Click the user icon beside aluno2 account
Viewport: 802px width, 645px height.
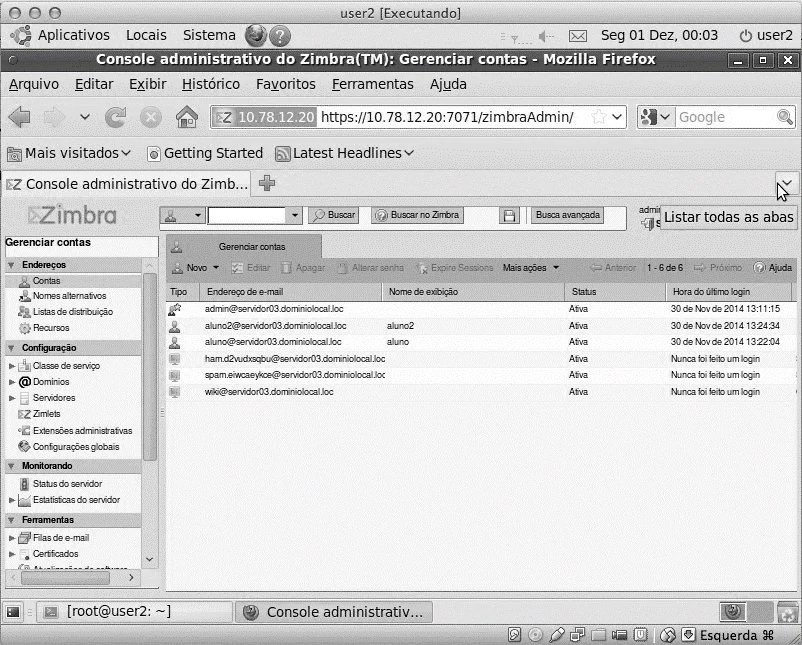click(x=175, y=326)
